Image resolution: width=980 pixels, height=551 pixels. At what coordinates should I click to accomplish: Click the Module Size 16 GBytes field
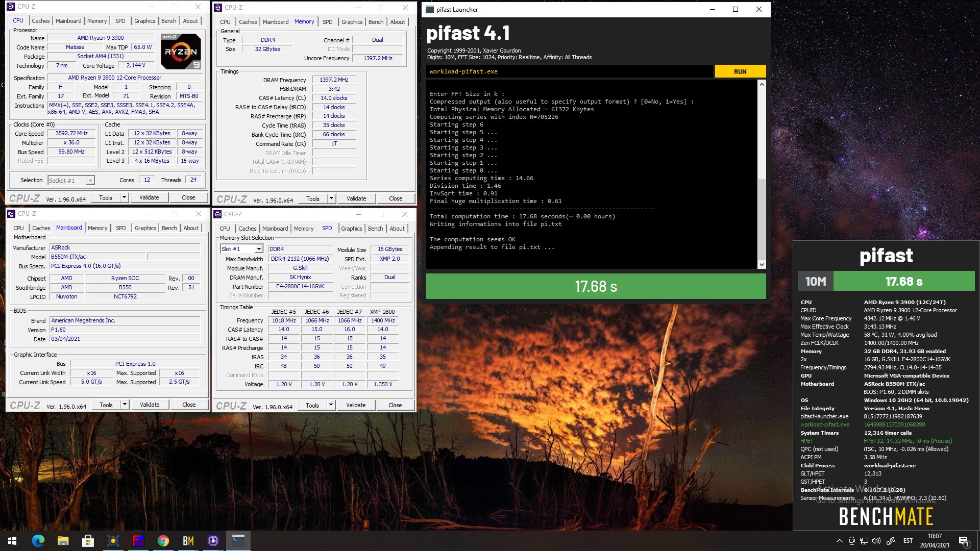pyautogui.click(x=390, y=249)
